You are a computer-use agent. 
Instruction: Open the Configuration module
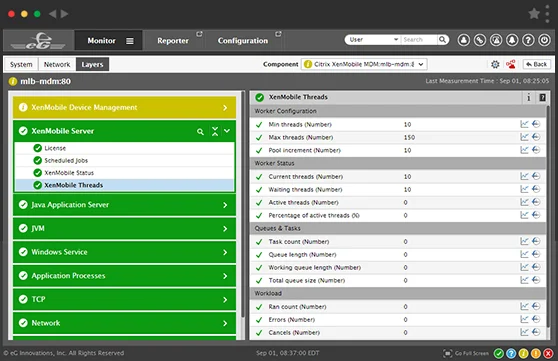click(243, 41)
